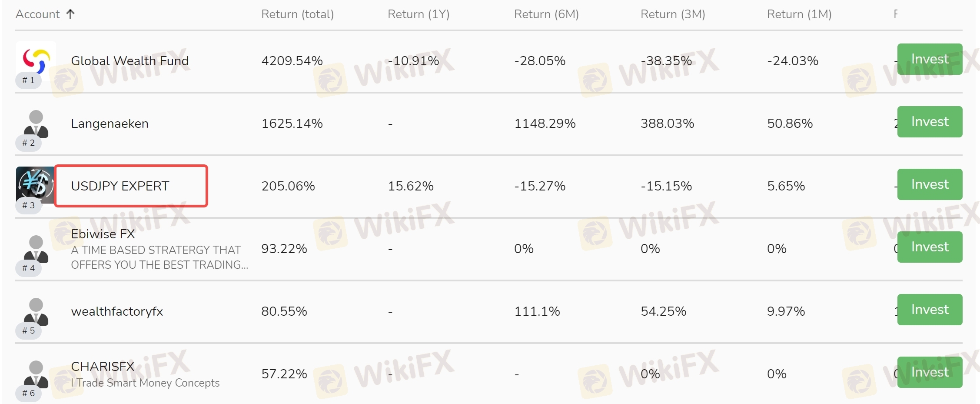Invest in Langenaeken account

point(930,122)
